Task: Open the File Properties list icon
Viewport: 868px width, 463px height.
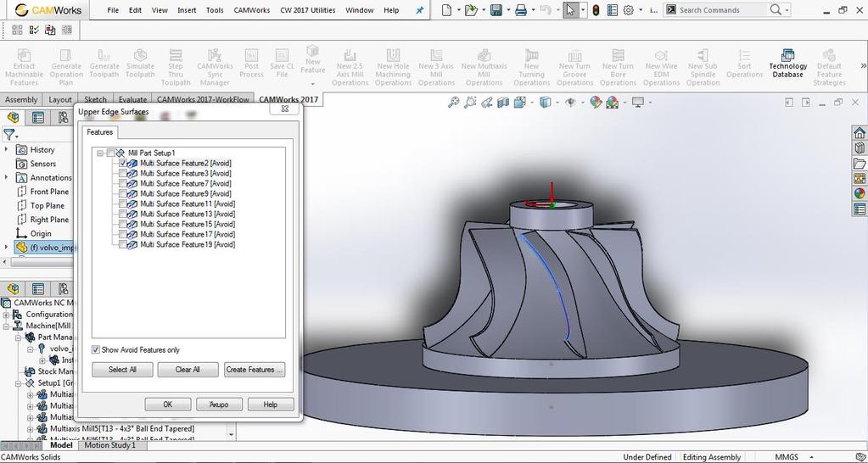Action: pos(612,10)
